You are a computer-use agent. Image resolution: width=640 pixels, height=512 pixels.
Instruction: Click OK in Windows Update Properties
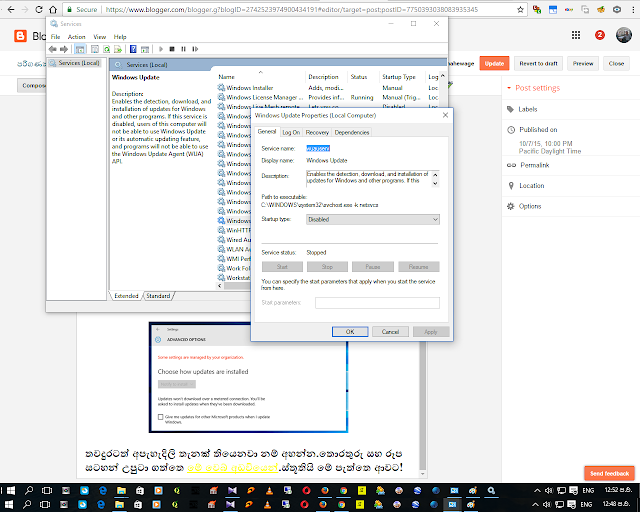point(350,332)
